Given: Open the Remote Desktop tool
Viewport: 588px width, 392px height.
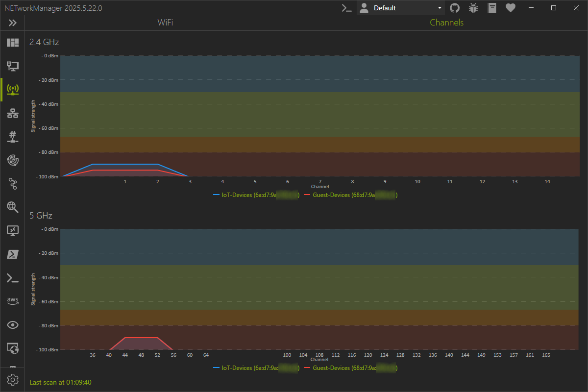Looking at the screenshot, I should click(12, 230).
